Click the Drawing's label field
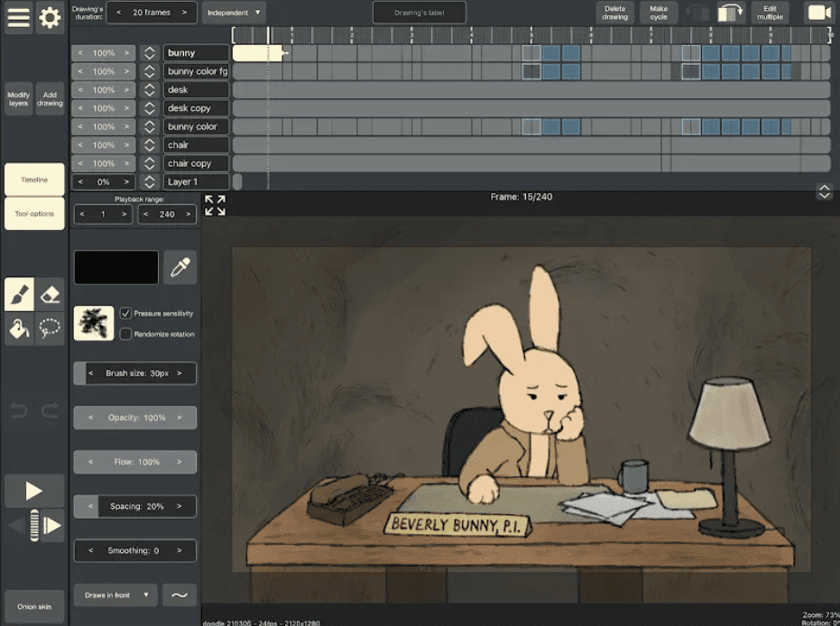The image size is (840, 626). pos(420,13)
